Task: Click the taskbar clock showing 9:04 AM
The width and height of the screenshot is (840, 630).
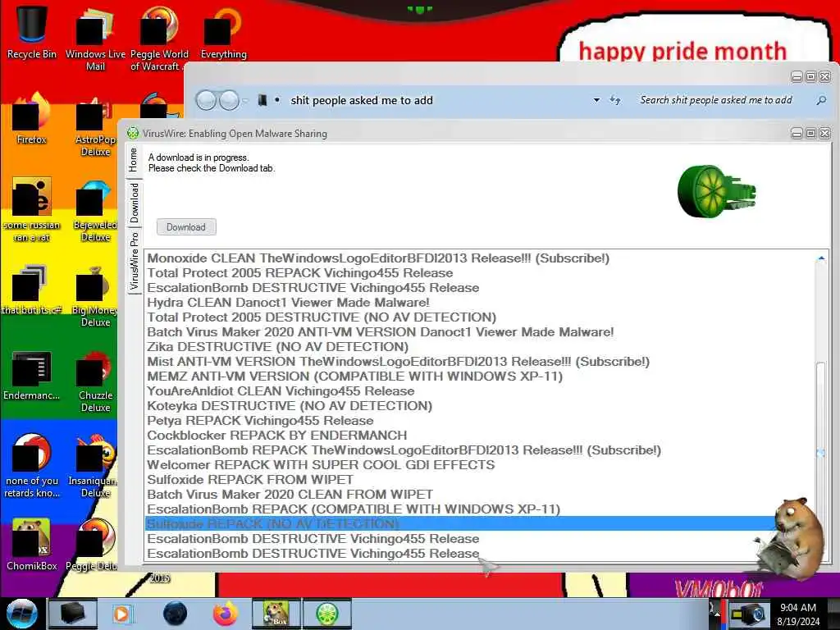Action: pyautogui.click(x=797, y=614)
